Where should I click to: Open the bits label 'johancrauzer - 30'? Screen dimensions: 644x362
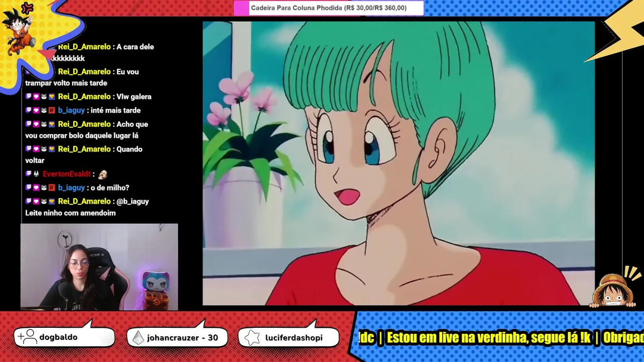[183, 338]
